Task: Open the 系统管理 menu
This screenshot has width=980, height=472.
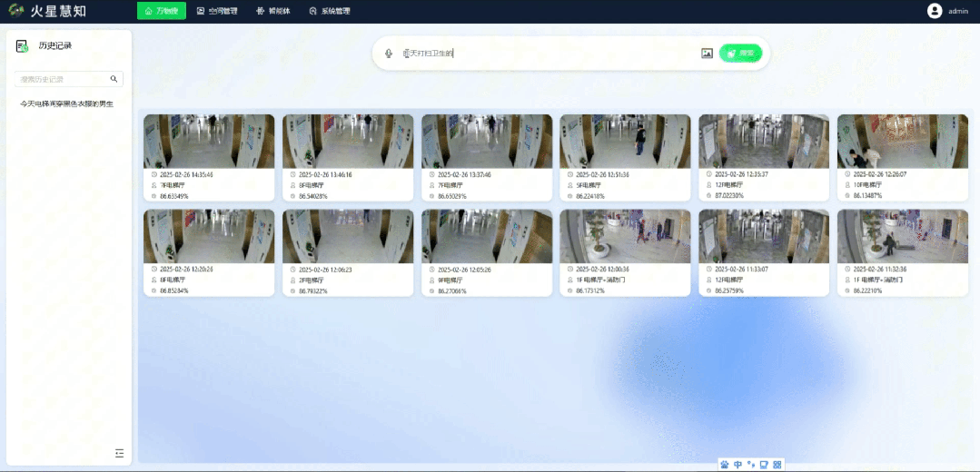Action: (330, 11)
